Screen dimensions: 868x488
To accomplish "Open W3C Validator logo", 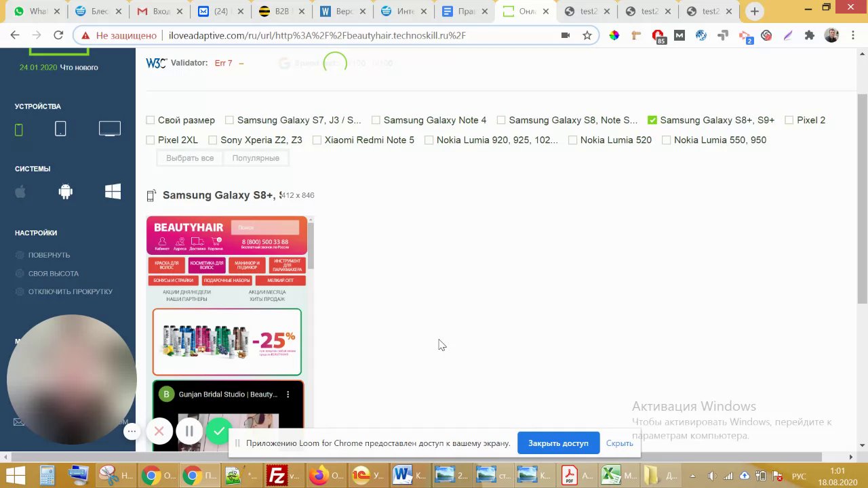I will (x=156, y=63).
